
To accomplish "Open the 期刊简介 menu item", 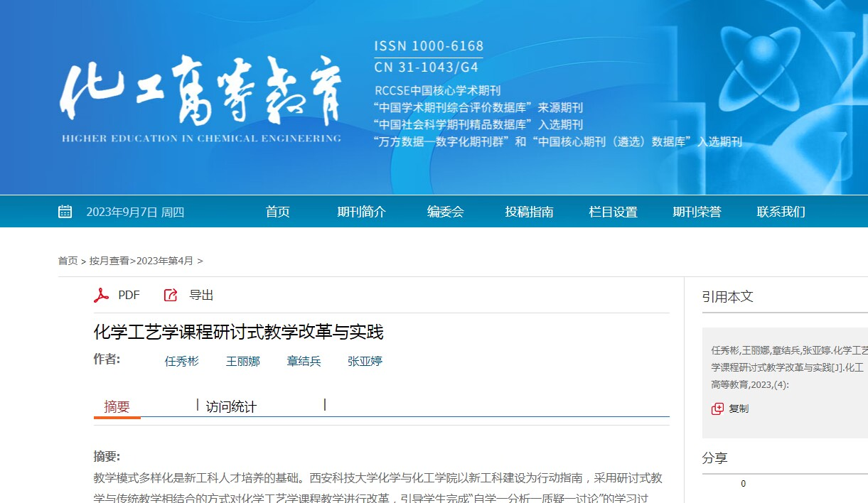I will 361,212.
